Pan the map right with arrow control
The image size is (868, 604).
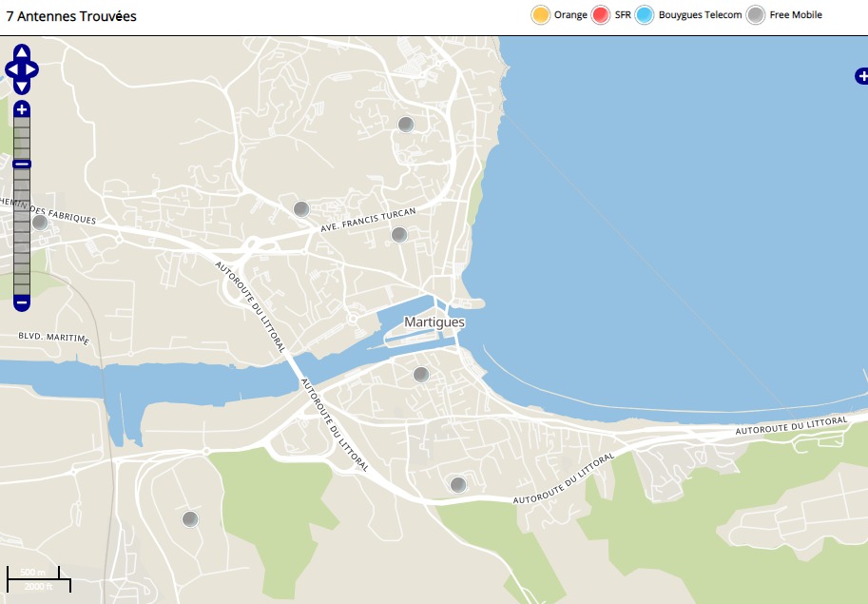pos(33,69)
